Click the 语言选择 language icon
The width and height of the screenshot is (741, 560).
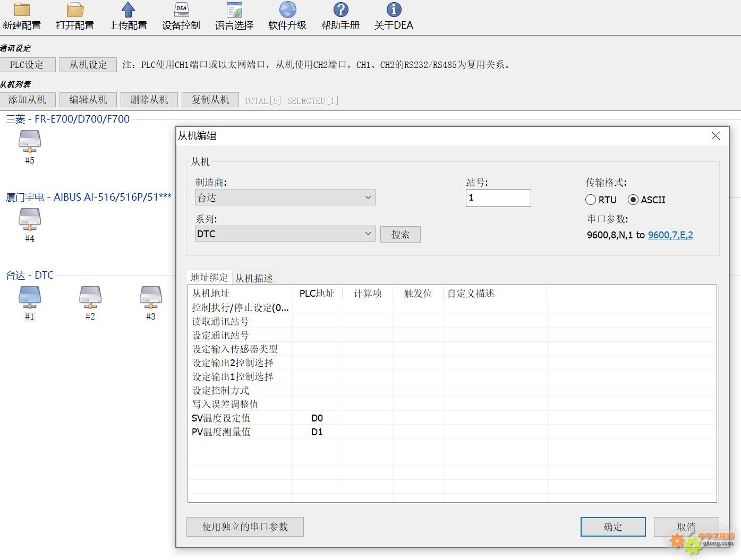234,10
